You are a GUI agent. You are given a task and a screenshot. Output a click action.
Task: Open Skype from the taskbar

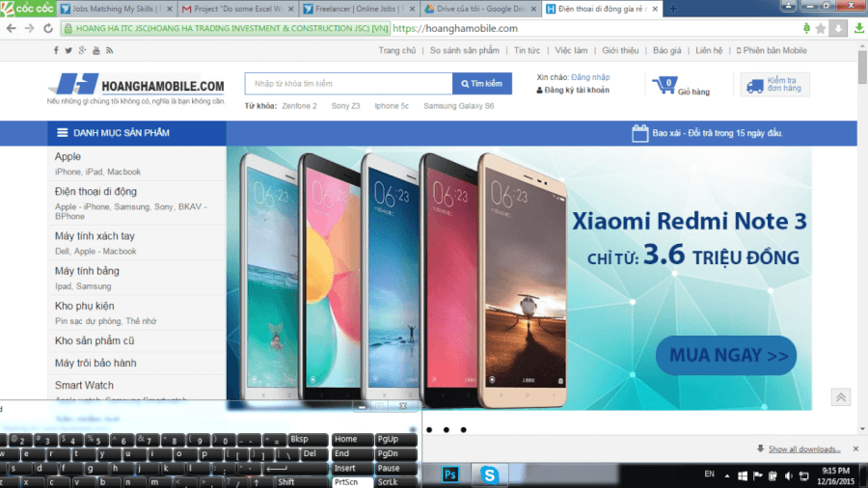(490, 474)
